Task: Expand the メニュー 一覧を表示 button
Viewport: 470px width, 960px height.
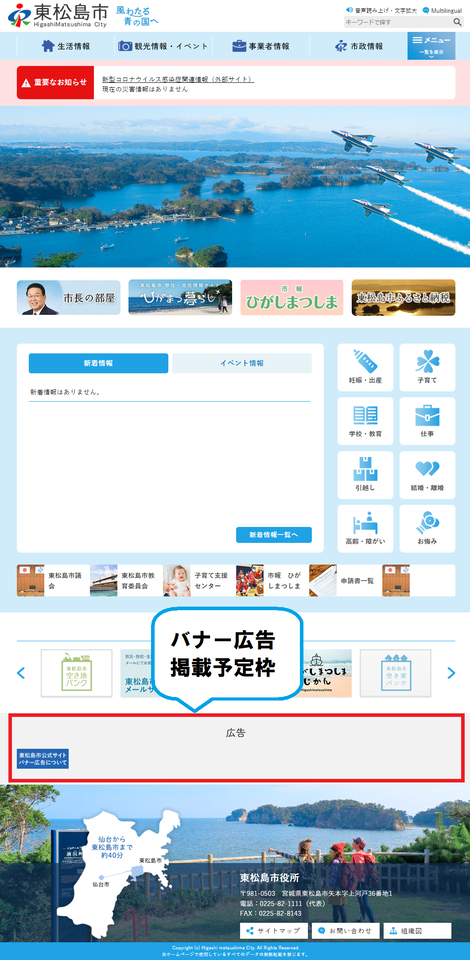Action: click(x=431, y=46)
